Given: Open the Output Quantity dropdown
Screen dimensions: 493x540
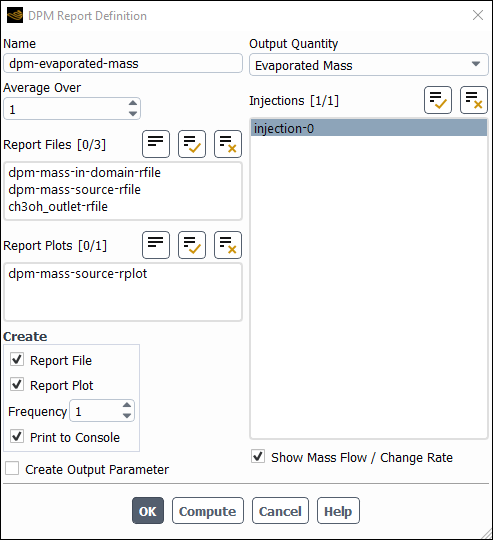Looking at the screenshot, I should 369,65.
